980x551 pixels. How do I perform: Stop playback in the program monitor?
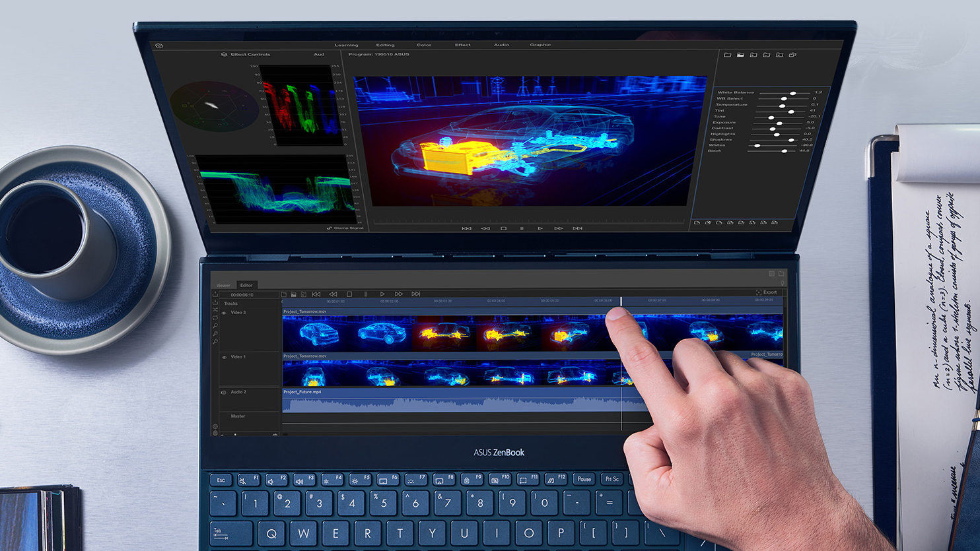click(503, 228)
